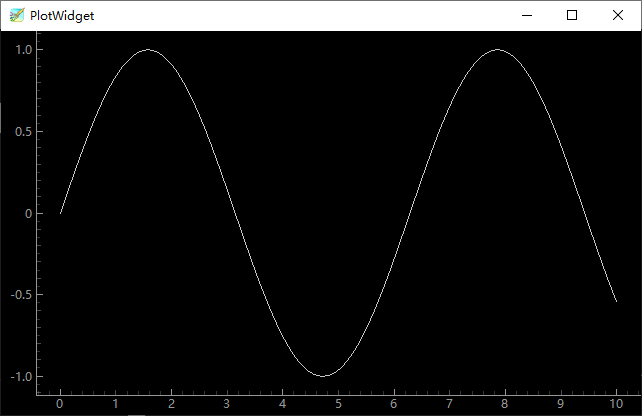This screenshot has width=642, height=416.
Task: Close the PlotWidget window
Action: click(618, 16)
